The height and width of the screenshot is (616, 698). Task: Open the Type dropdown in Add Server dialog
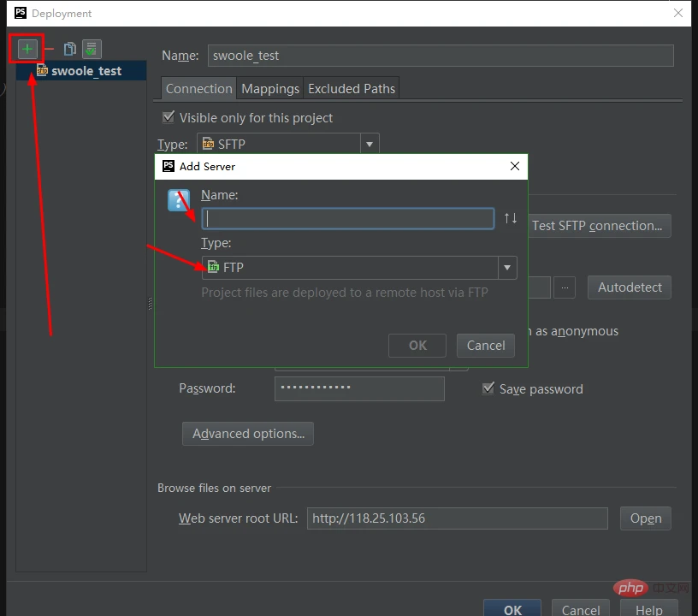coord(506,268)
